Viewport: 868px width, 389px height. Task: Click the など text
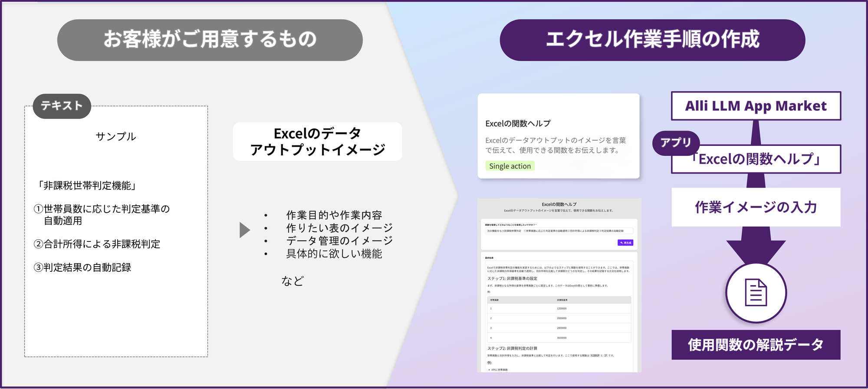point(293,281)
